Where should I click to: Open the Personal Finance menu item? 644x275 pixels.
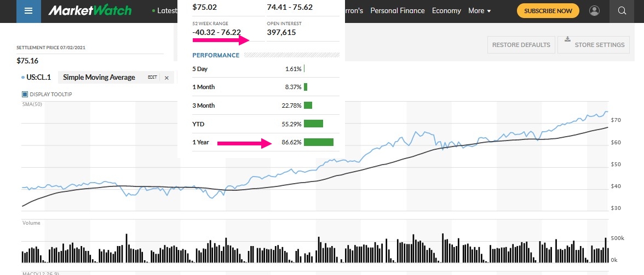(x=397, y=11)
